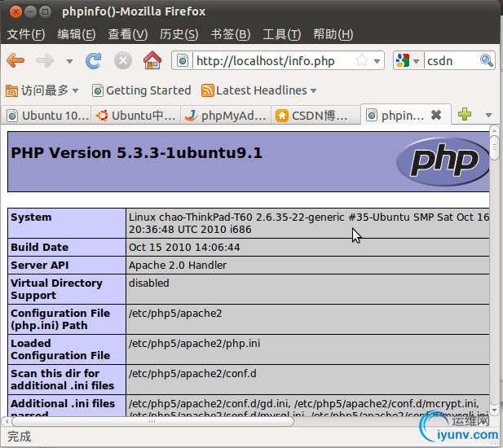Click the phpMyAdmin tab favicon
Screen dimensions: 503x448
click(x=192, y=116)
